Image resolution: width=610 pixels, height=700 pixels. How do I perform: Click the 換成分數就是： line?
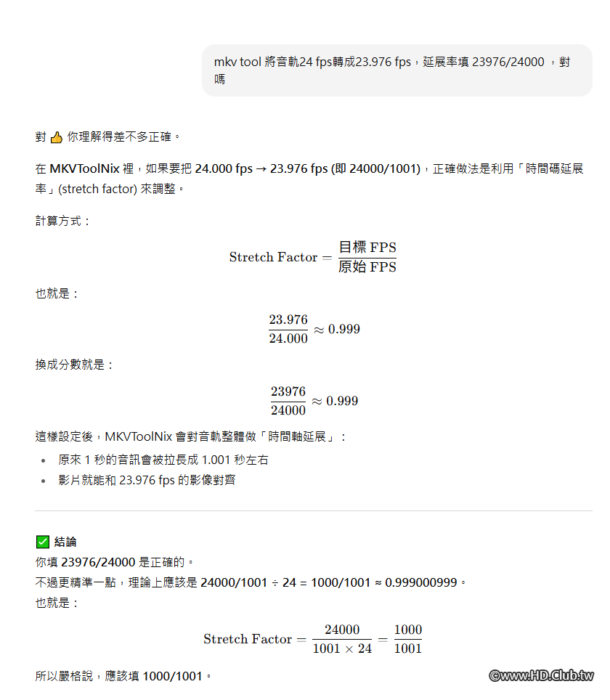click(75, 365)
